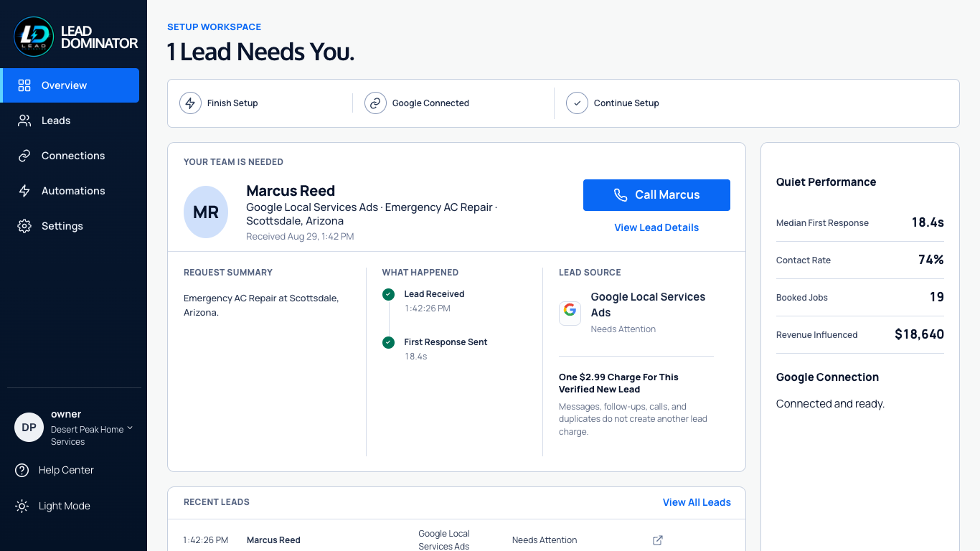The image size is (980, 551).
Task: Navigate to Automations
Action: (71, 191)
